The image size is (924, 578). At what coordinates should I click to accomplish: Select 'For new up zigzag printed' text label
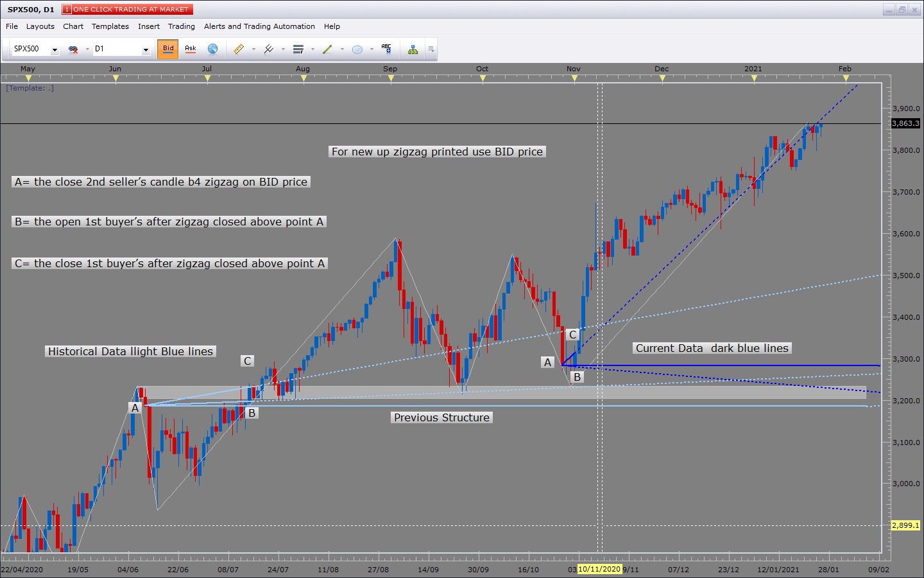(x=437, y=152)
